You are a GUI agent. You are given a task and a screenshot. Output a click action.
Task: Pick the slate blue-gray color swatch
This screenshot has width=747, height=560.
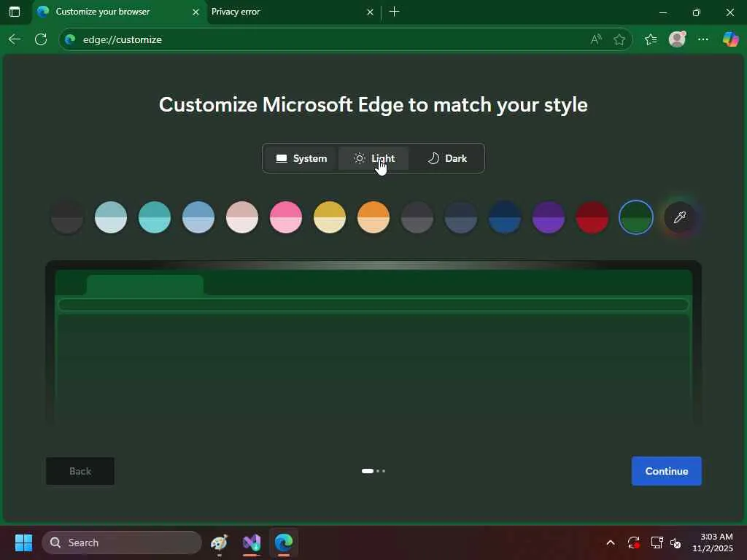point(461,217)
